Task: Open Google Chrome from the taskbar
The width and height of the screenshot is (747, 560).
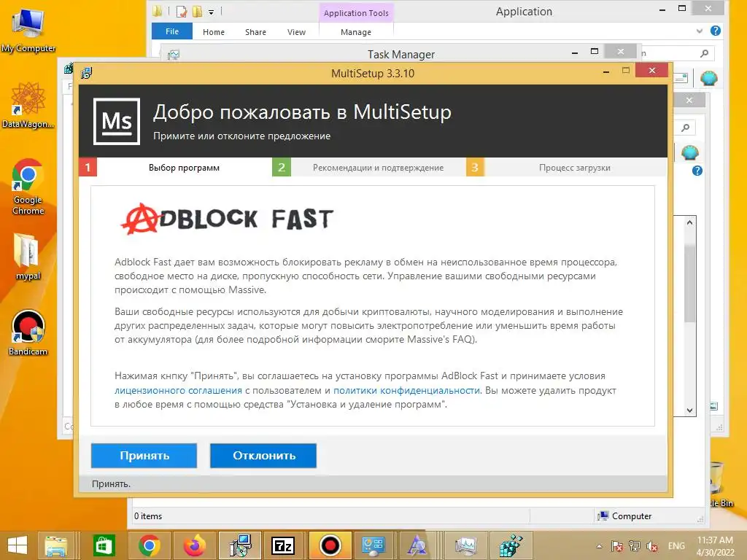Action: pyautogui.click(x=149, y=545)
